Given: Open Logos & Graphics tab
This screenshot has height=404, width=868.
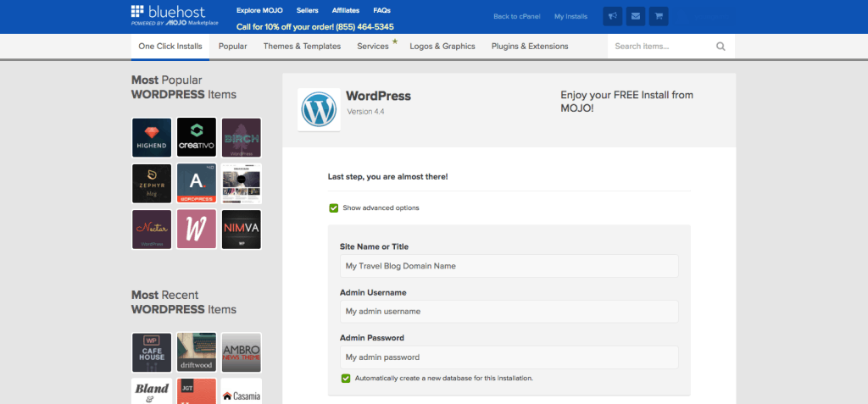Looking at the screenshot, I should (x=442, y=47).
